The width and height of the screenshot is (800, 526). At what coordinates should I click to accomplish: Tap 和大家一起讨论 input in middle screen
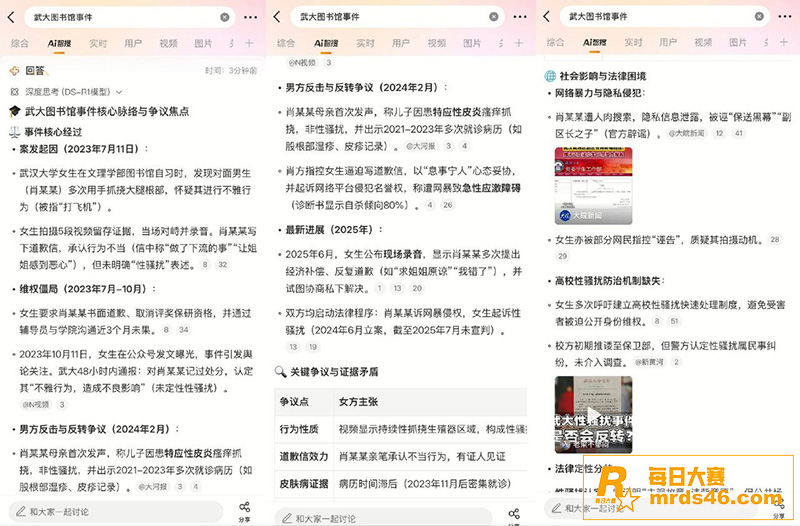383,517
